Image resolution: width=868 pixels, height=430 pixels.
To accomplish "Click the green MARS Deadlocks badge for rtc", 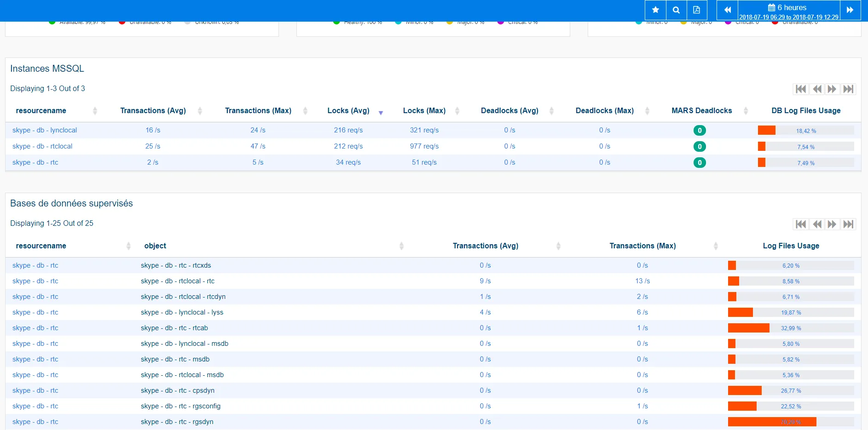I will click(699, 162).
